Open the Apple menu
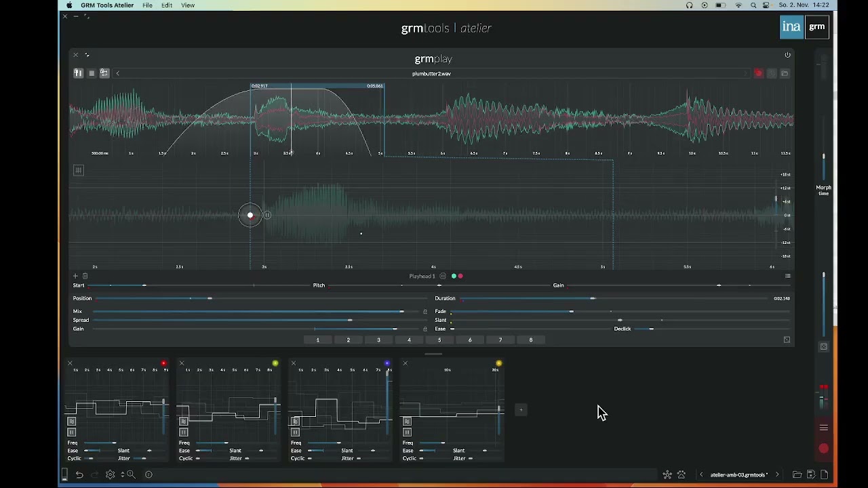The width and height of the screenshot is (868, 488). tap(69, 5)
